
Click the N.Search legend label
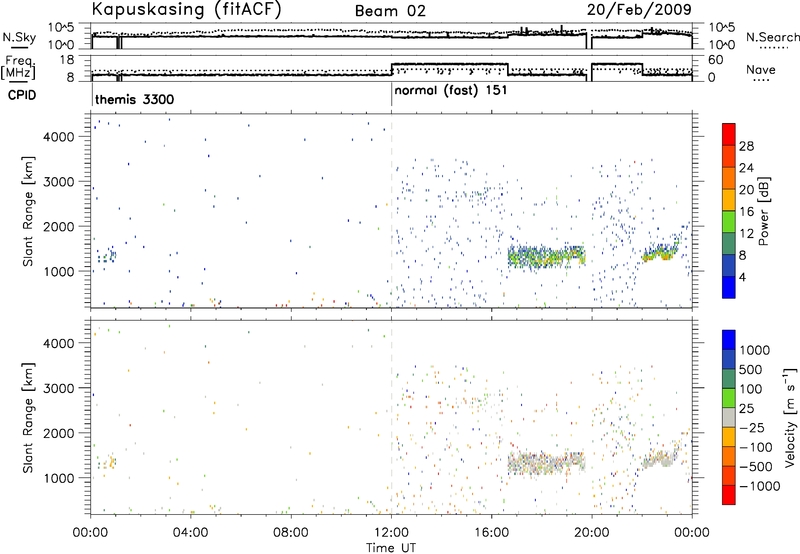(x=772, y=37)
